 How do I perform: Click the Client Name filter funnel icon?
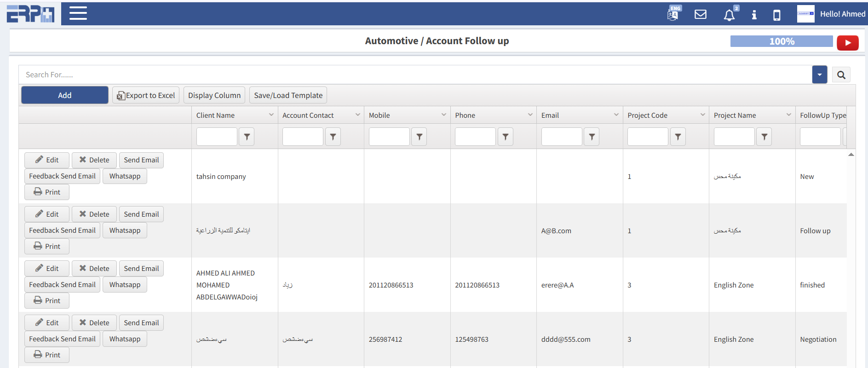[247, 137]
